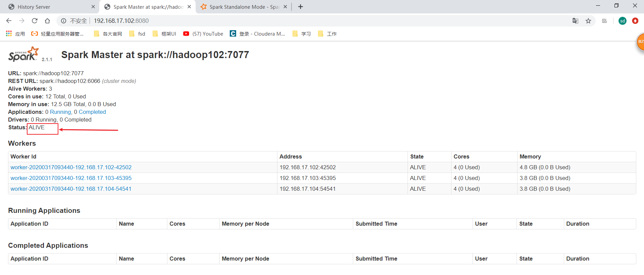
Task: Close the Spark Master tab
Action: (x=189, y=7)
